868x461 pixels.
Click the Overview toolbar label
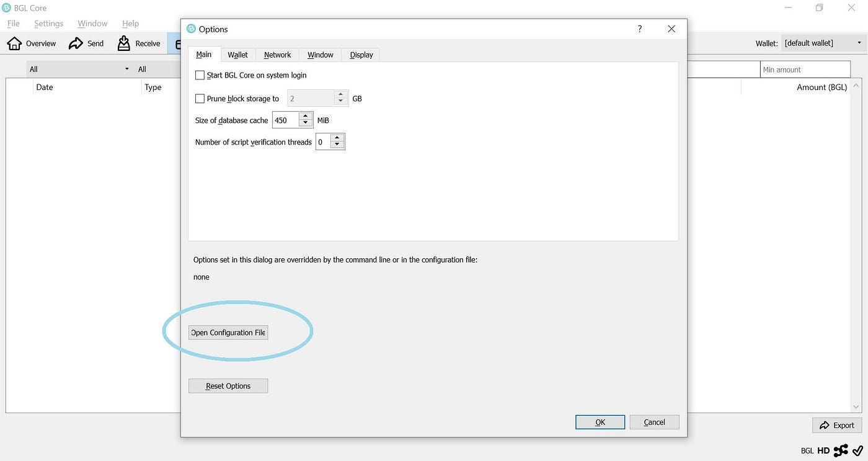41,43
